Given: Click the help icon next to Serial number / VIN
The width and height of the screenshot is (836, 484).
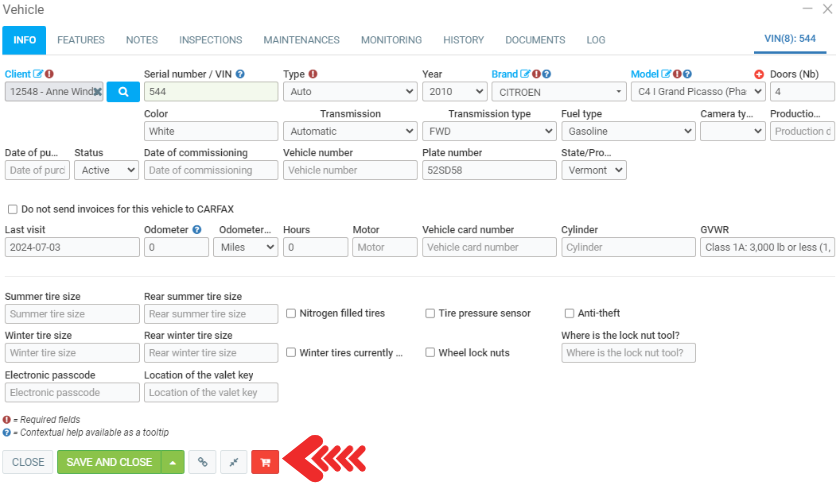Looking at the screenshot, I should click(x=240, y=74).
